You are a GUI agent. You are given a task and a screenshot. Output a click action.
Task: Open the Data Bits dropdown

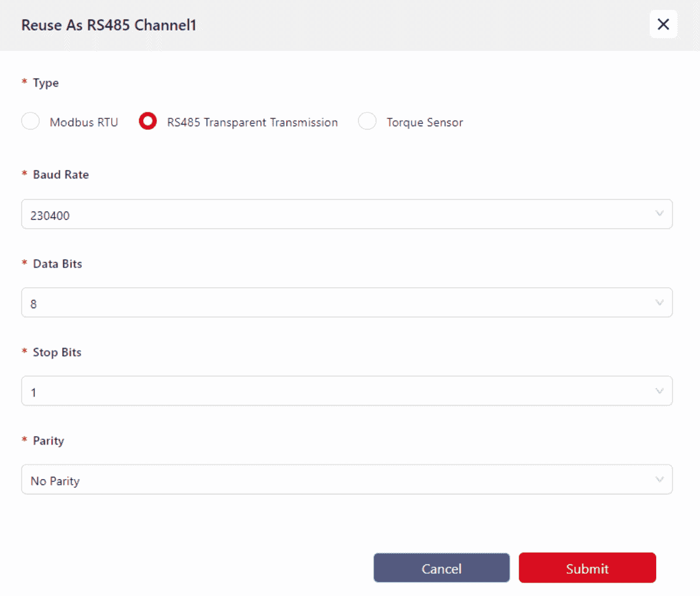point(346,302)
